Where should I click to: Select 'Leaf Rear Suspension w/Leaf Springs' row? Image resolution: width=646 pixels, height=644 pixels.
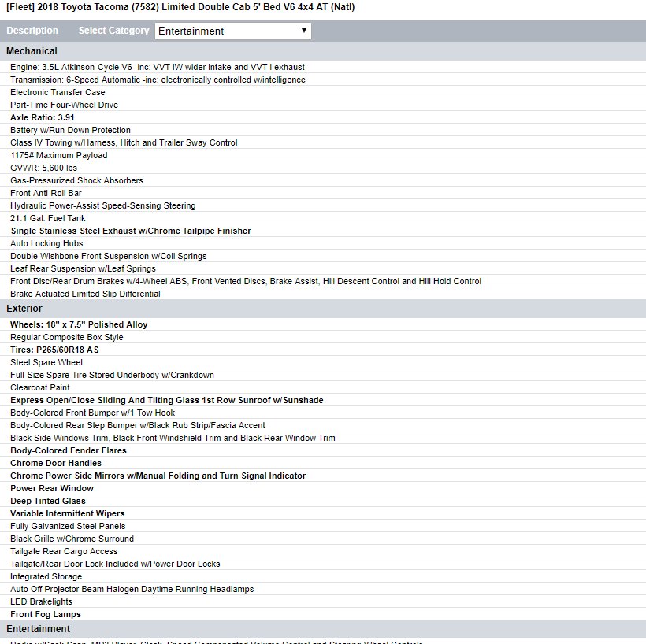point(323,269)
